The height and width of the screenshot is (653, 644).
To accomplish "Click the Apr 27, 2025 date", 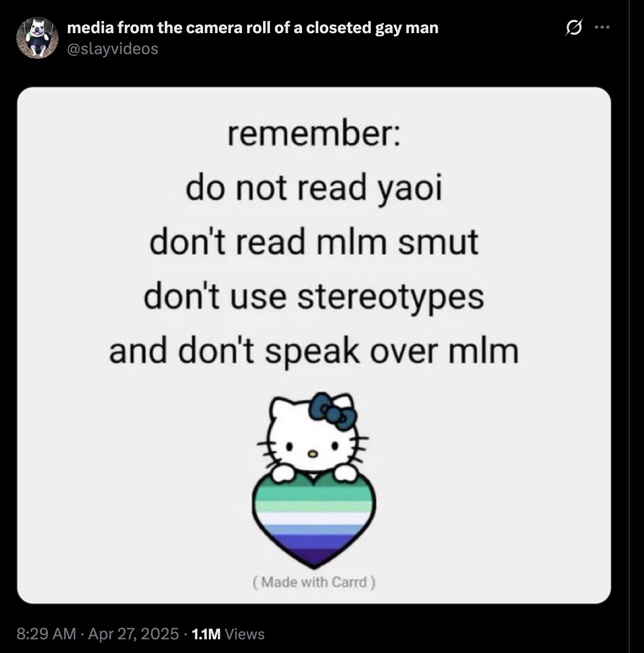I will [x=134, y=634].
